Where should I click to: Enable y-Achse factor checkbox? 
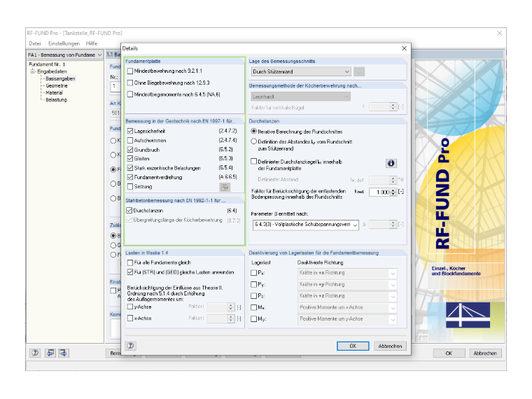pyautogui.click(x=130, y=307)
